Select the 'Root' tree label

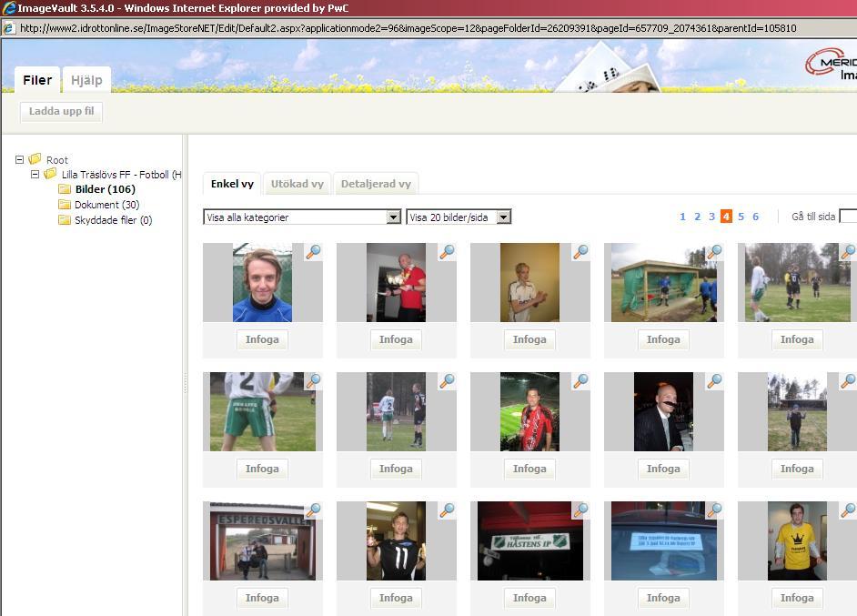(56, 159)
